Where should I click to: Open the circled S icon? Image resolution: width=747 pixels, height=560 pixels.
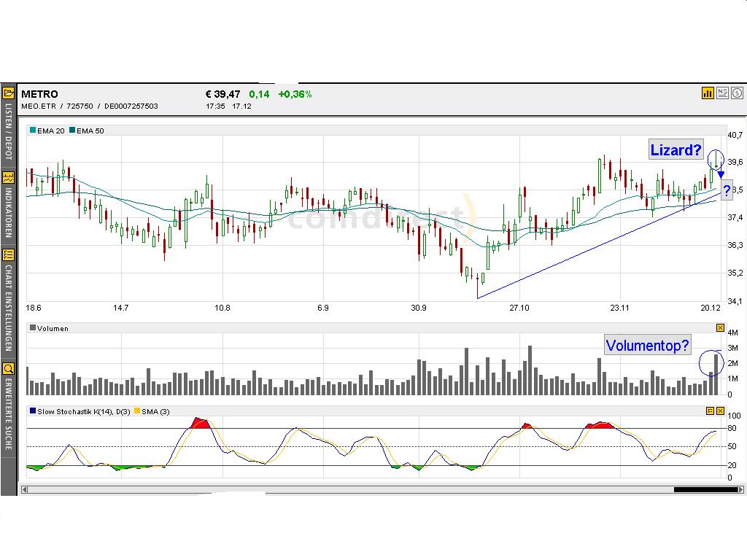737,93
